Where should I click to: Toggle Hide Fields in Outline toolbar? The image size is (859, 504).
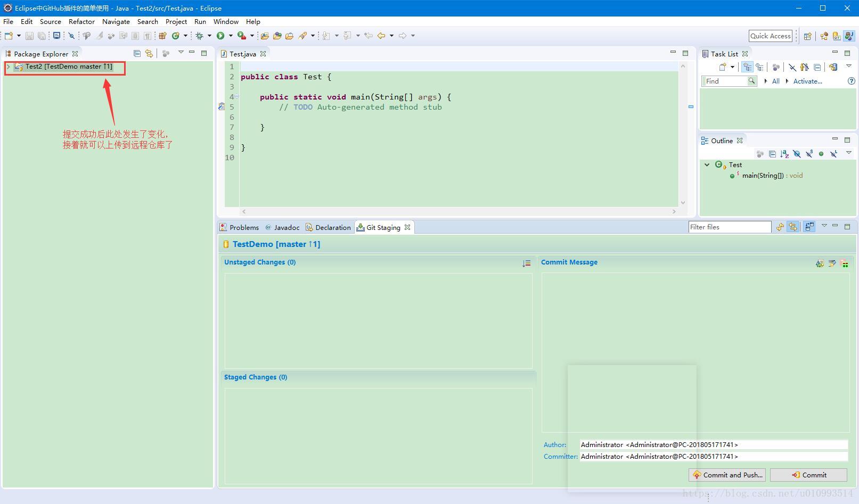(797, 154)
